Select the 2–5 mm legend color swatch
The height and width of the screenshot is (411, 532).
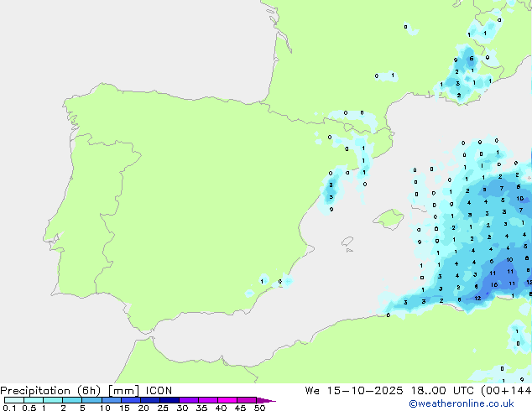click(72, 400)
